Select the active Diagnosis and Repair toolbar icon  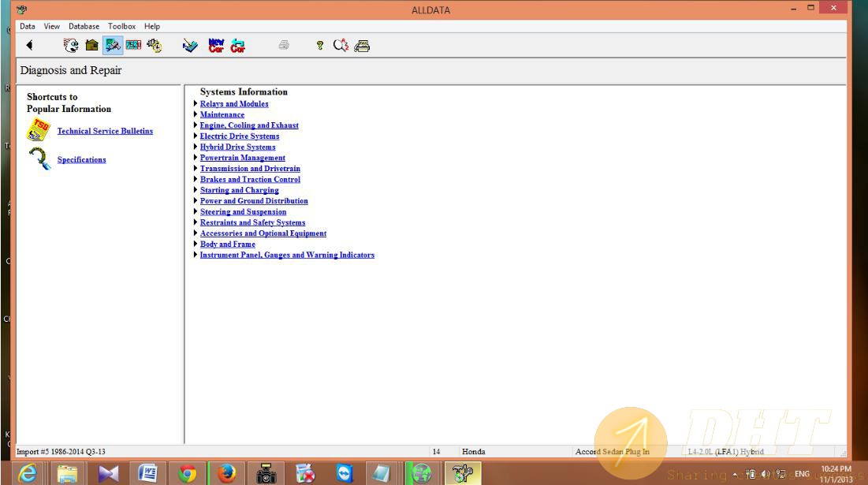coord(112,46)
